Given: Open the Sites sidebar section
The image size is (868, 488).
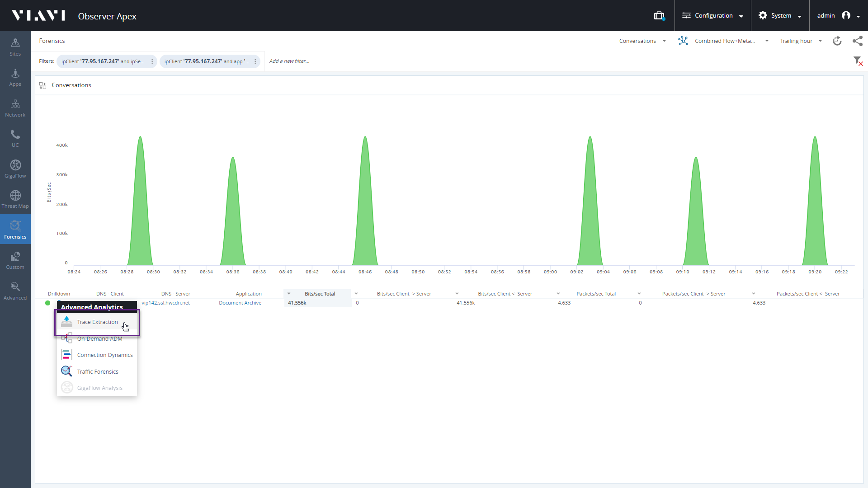Looking at the screenshot, I should point(15,47).
